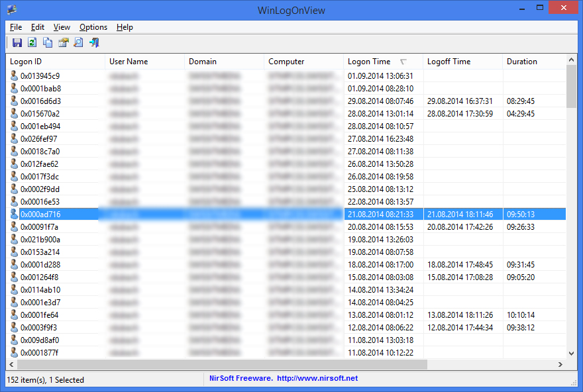
Task: Sort by the Duration column header
Action: click(534, 62)
